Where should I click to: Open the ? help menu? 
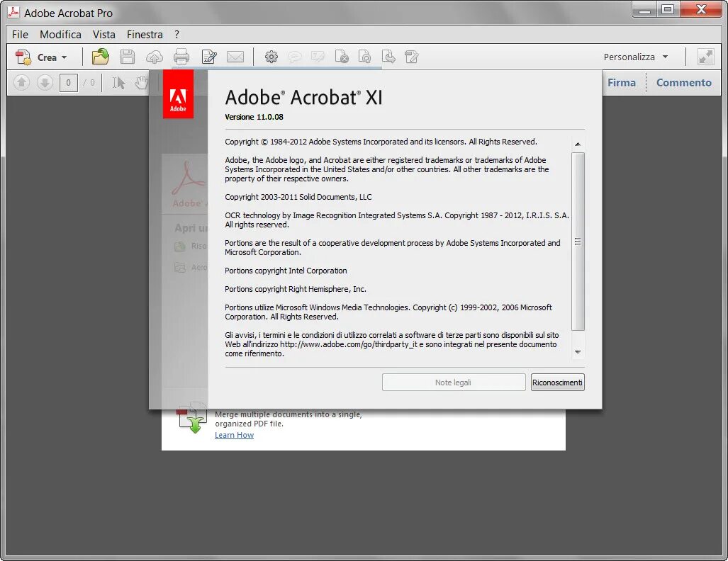(x=177, y=35)
